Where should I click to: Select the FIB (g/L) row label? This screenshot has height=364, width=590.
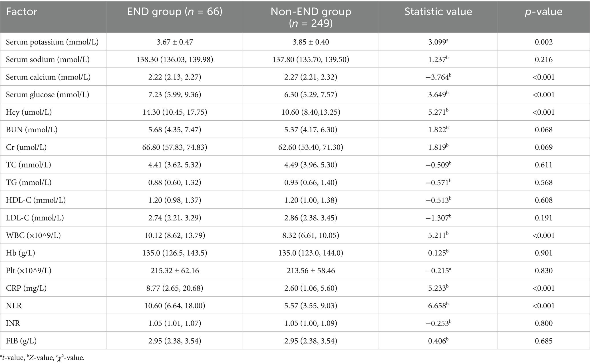pos(21,341)
